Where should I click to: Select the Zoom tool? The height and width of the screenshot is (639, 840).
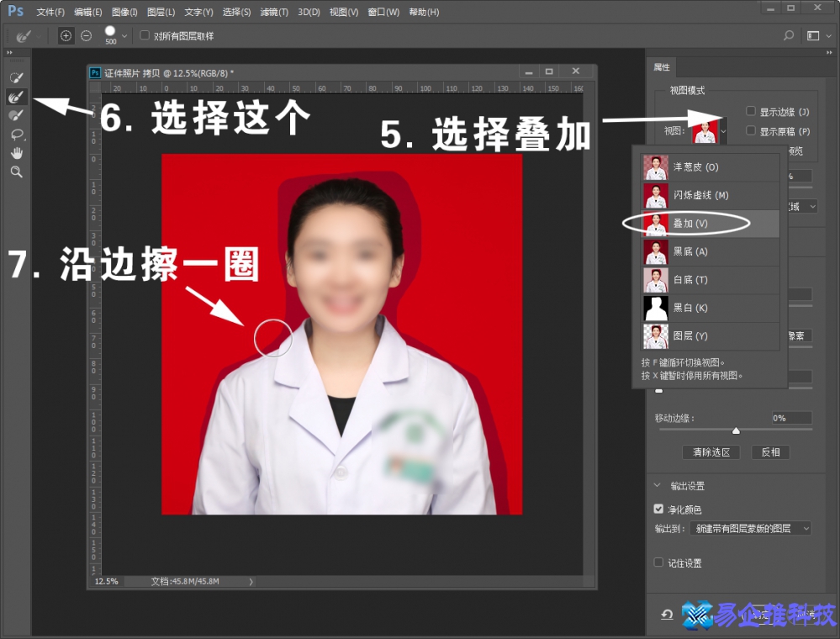pyautogui.click(x=17, y=172)
